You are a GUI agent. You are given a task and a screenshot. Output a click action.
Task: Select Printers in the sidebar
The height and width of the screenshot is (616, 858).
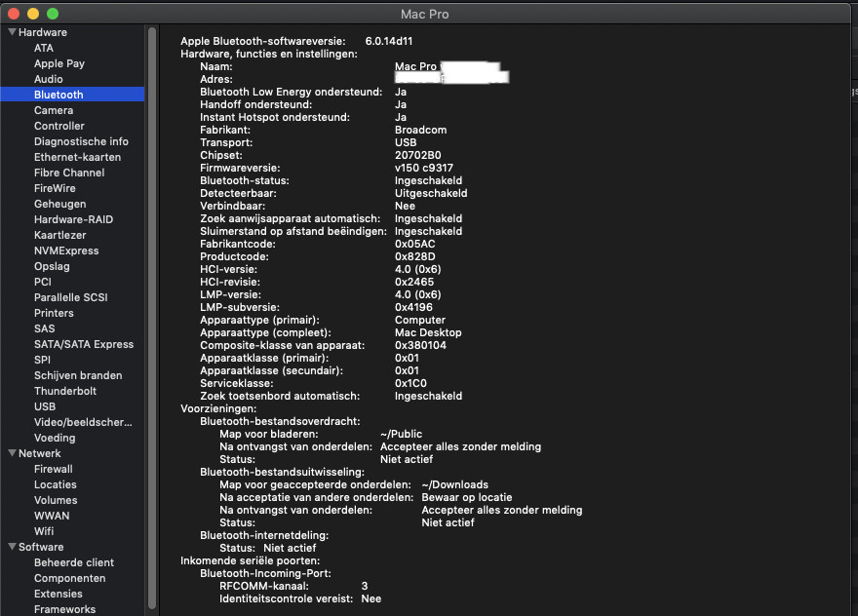54,313
